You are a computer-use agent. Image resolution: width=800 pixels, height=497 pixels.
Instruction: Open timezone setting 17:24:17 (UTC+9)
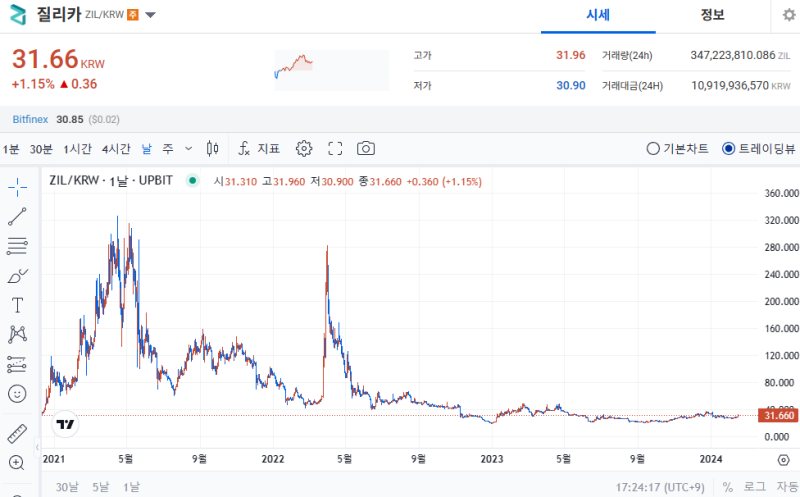coord(660,487)
